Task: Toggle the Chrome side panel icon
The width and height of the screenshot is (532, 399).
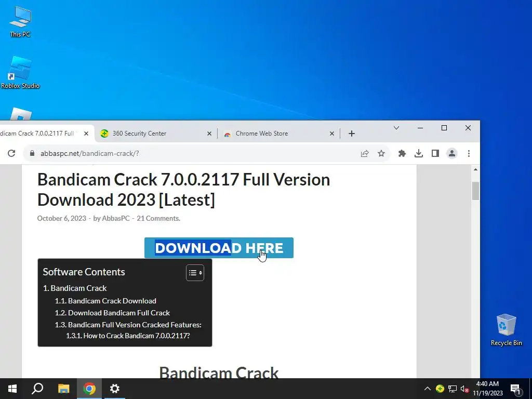Action: [435, 153]
